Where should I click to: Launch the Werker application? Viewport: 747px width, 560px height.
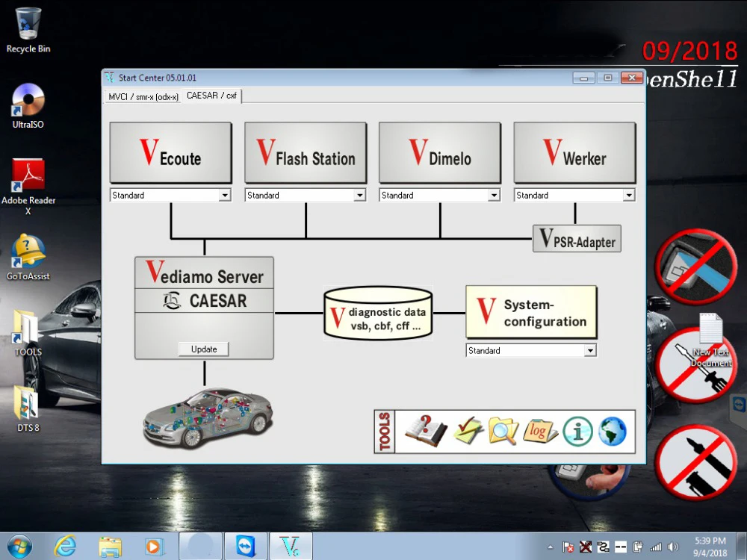574,152
